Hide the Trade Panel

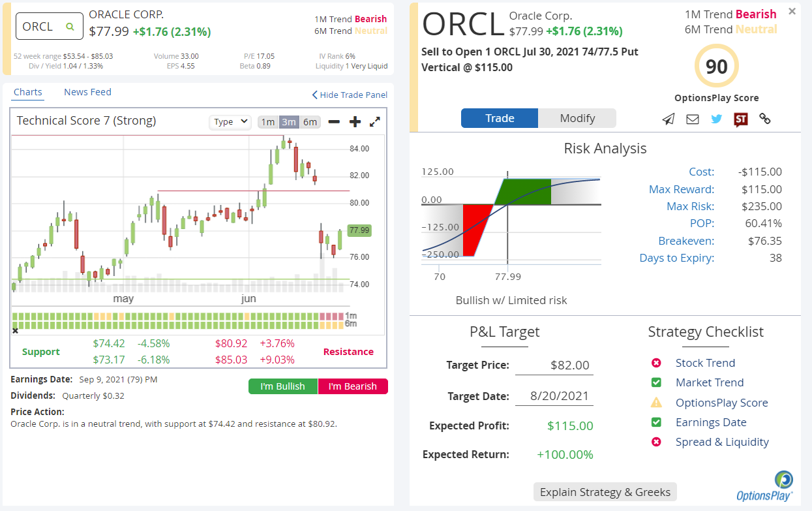tap(350, 95)
